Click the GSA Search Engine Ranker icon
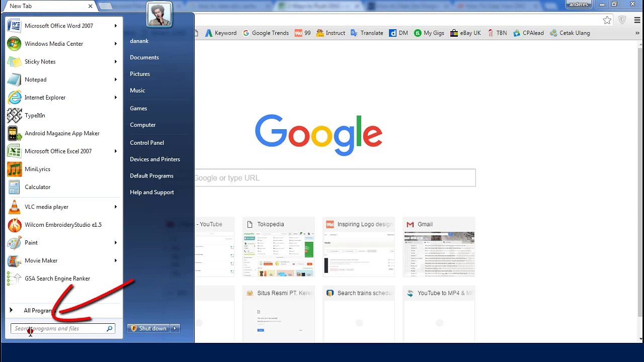The image size is (644, 362). point(14,279)
